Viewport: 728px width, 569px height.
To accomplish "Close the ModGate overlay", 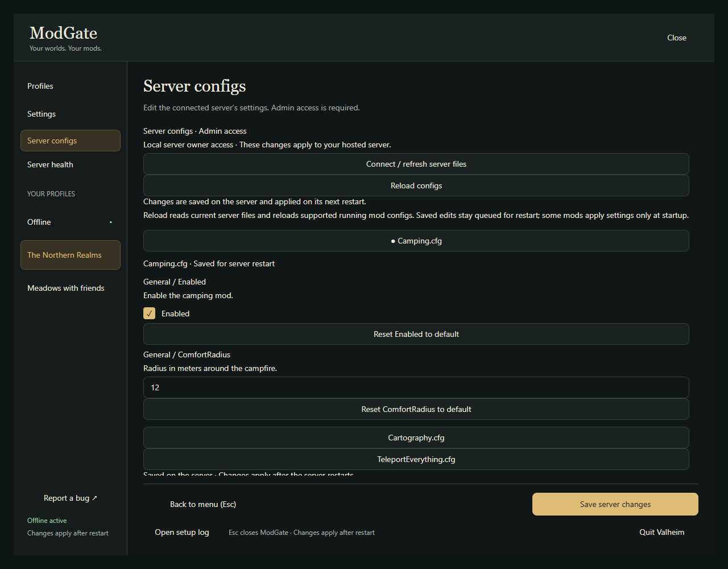I will [677, 38].
